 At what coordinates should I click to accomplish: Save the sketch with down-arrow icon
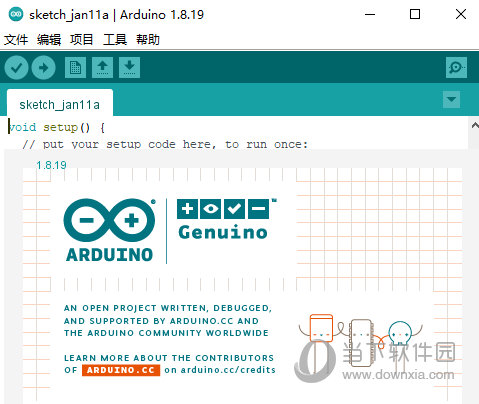coord(129,67)
